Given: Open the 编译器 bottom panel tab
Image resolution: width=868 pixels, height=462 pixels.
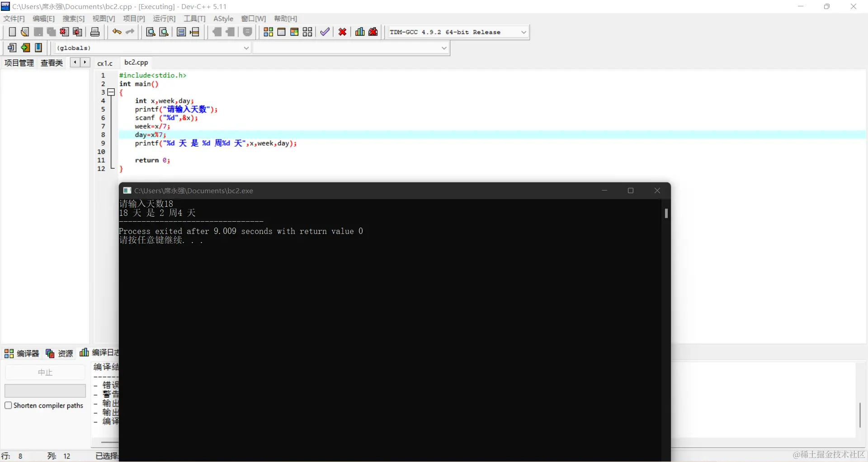Looking at the screenshot, I should [22, 353].
